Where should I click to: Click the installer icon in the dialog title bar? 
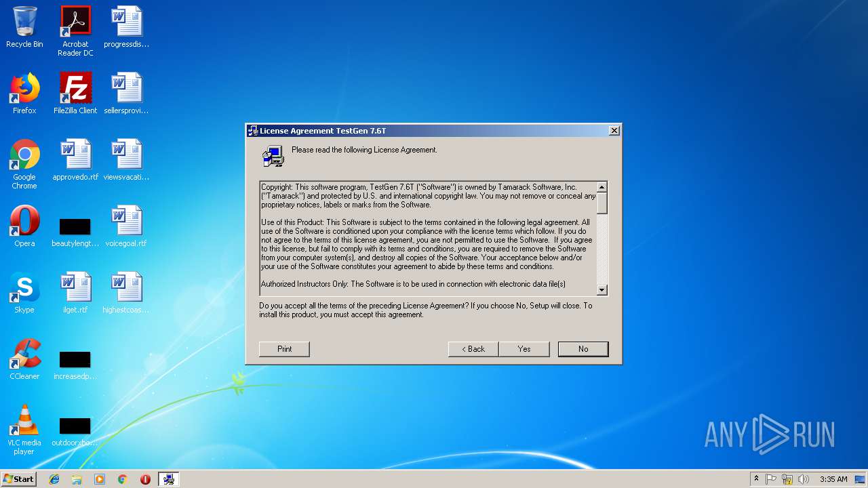tap(253, 131)
